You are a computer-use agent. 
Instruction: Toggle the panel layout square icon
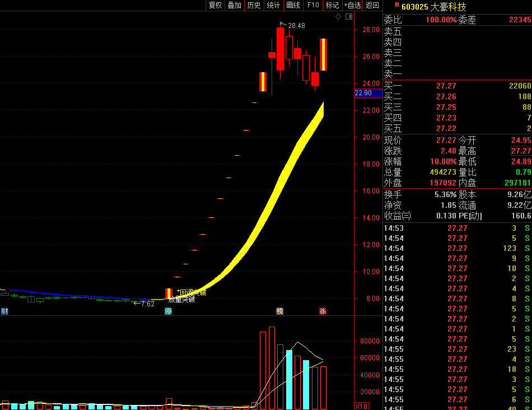349,17
